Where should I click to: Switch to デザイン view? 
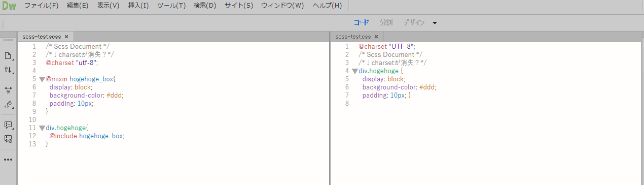(414, 23)
